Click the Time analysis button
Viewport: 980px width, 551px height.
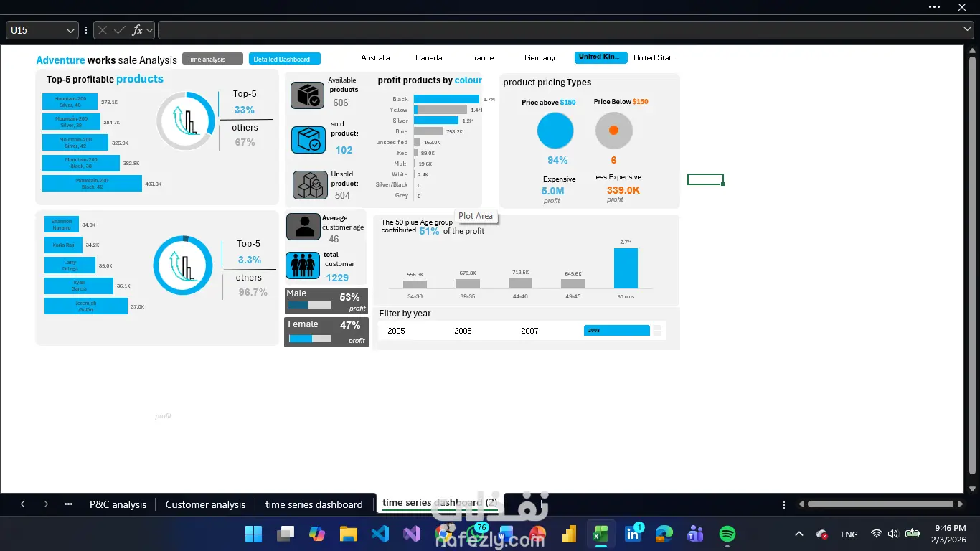pyautogui.click(x=212, y=59)
